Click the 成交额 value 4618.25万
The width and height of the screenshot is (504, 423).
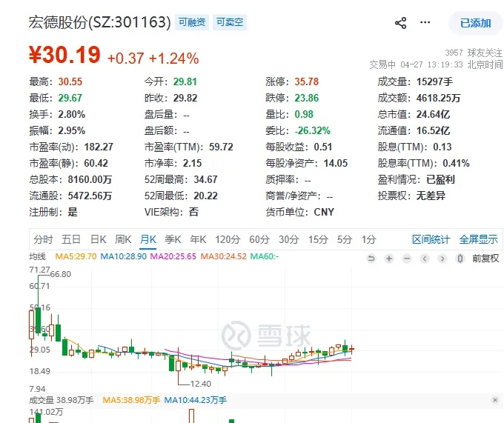[x=439, y=98]
